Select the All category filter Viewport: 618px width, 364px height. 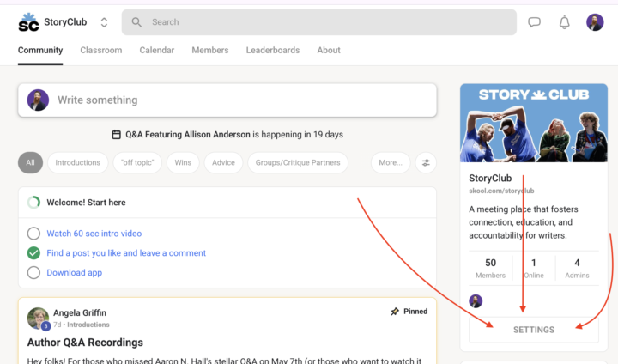[x=30, y=162]
